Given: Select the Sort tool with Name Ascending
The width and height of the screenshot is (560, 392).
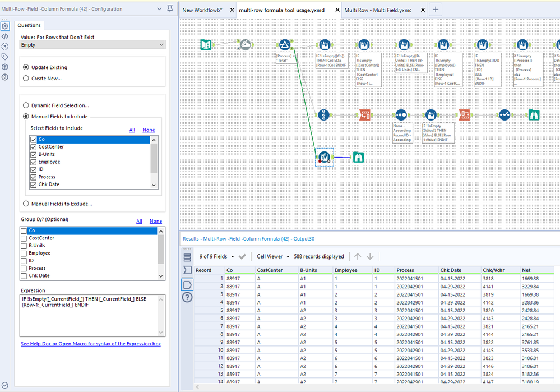Looking at the screenshot, I should coord(401,115).
